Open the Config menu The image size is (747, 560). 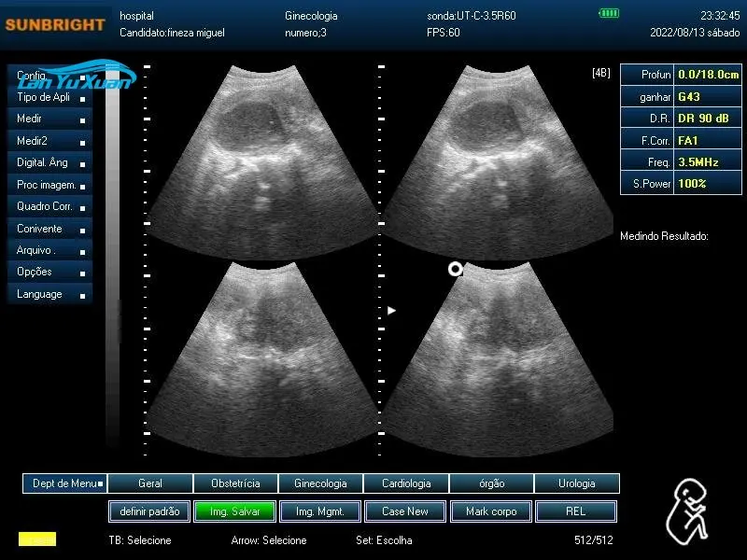click(x=49, y=76)
